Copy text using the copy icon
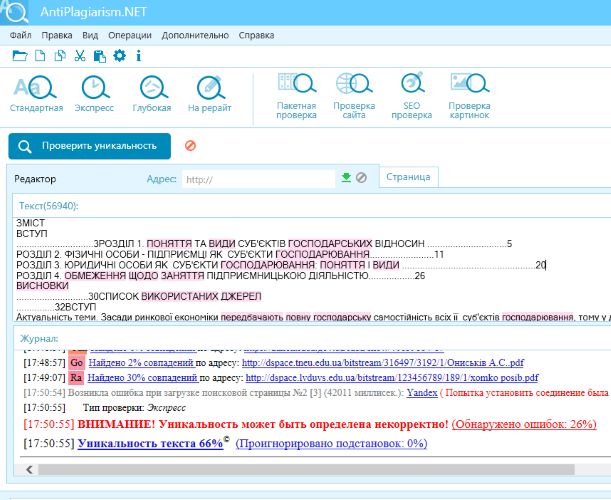Screen dimensions: 611x500 coord(60,56)
